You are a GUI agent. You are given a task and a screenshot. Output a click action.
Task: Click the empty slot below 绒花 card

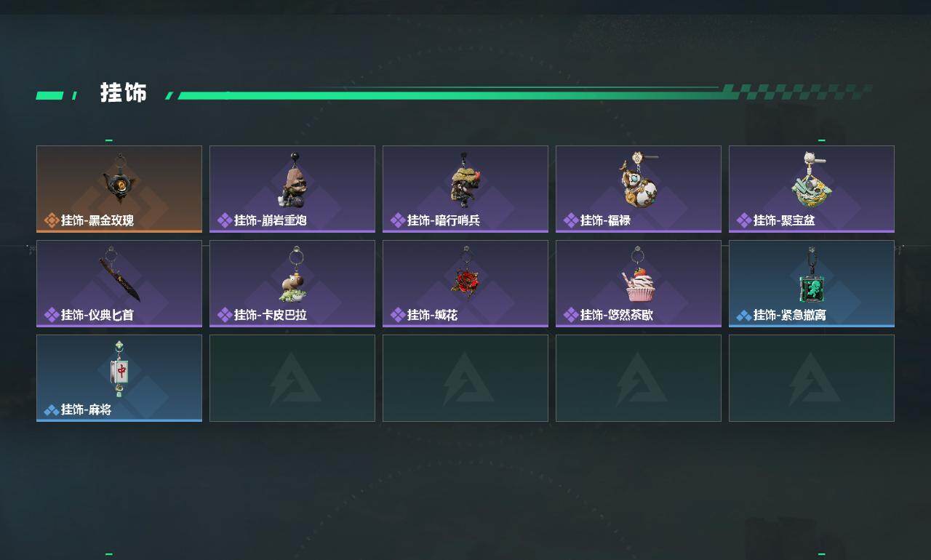pyautogui.click(x=465, y=378)
